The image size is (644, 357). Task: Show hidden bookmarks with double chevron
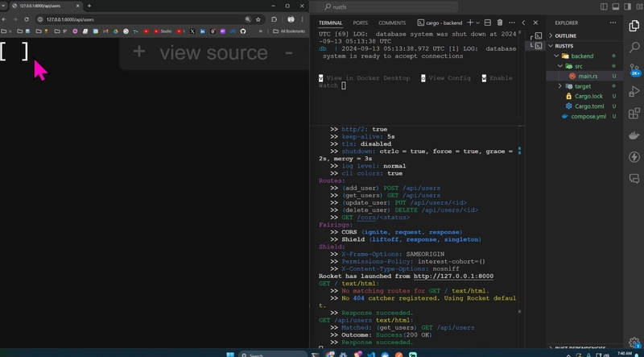tap(260, 31)
